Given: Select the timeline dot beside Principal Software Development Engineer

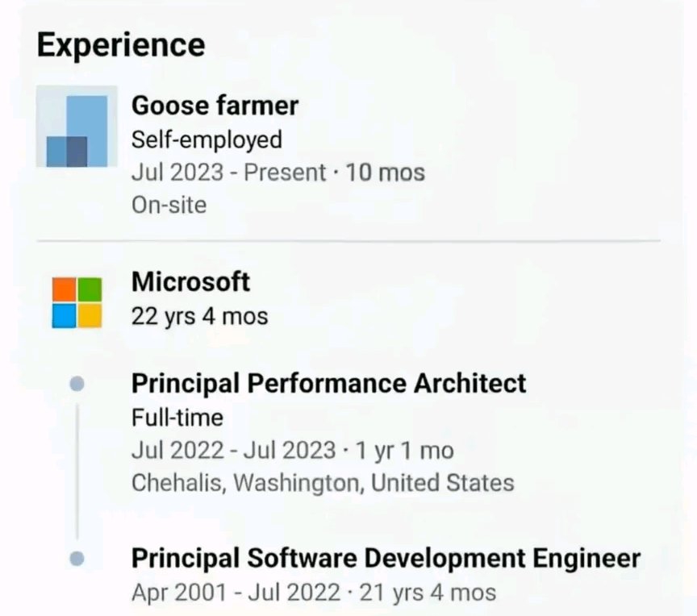Looking at the screenshot, I should [x=77, y=558].
